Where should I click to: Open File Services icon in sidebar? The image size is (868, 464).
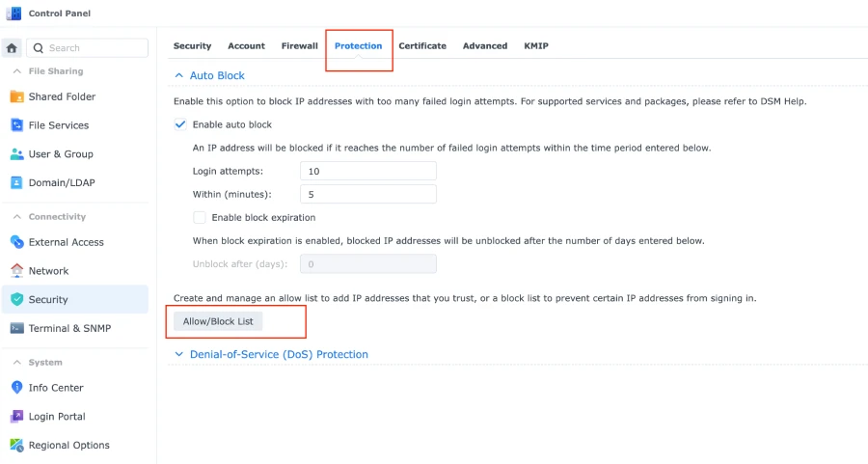[16, 125]
